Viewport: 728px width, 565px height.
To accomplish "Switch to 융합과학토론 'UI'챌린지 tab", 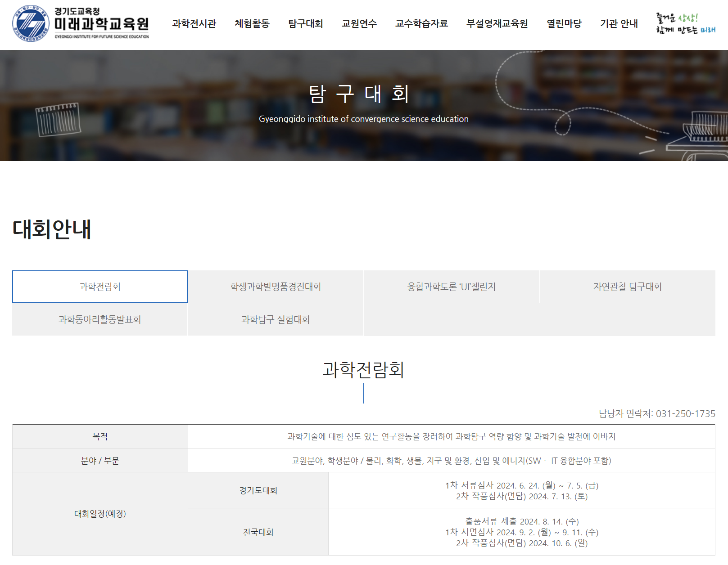I will click(x=452, y=287).
